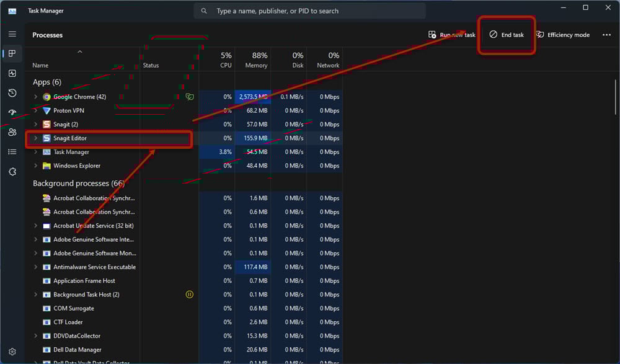This screenshot has height=364, width=620.
Task: Open the Performance tab icon in sidebar
Action: coord(12,73)
